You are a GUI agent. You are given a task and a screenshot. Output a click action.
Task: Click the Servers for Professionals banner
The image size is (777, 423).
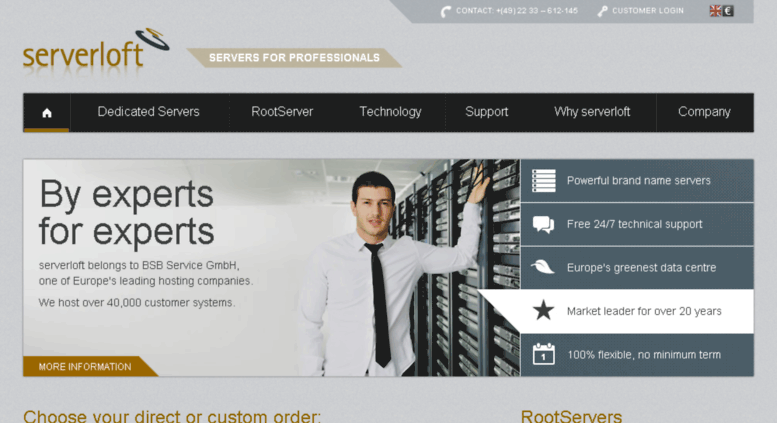[294, 58]
